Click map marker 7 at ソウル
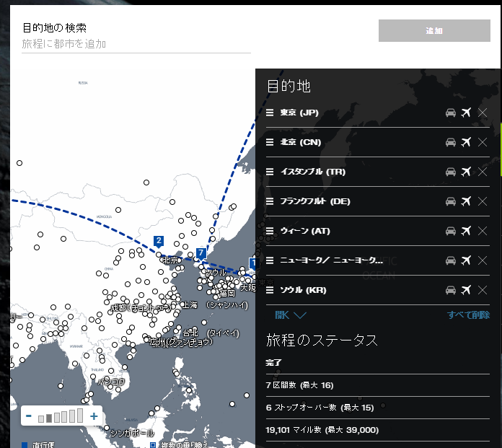502x448 pixels. click(x=201, y=254)
